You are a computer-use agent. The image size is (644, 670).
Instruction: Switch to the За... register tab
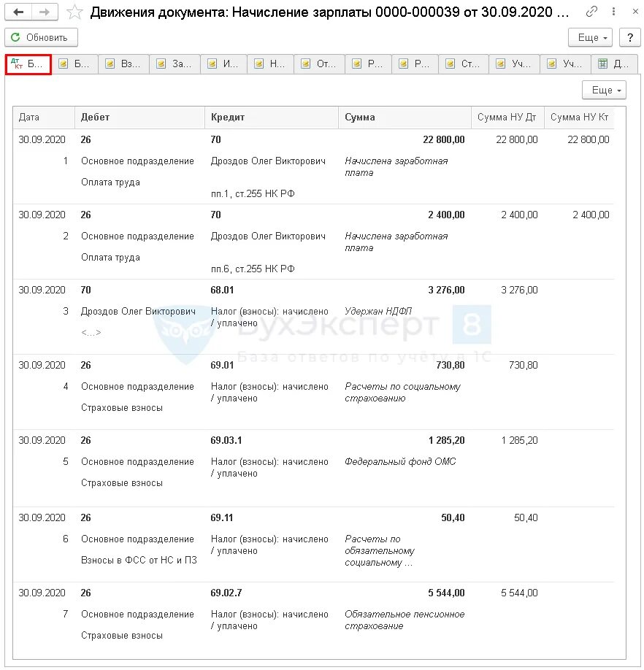pos(175,64)
